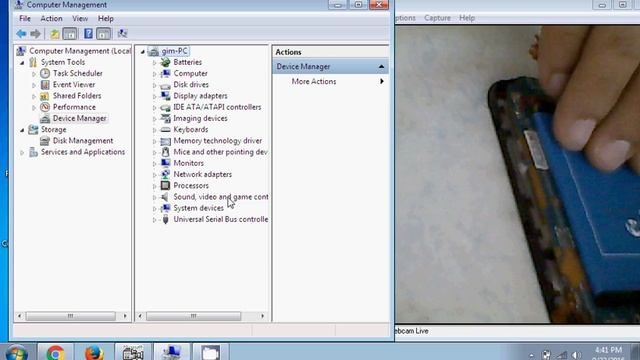The width and height of the screenshot is (640, 360).
Task: Click the Shared Folders icon
Action: coord(45,96)
